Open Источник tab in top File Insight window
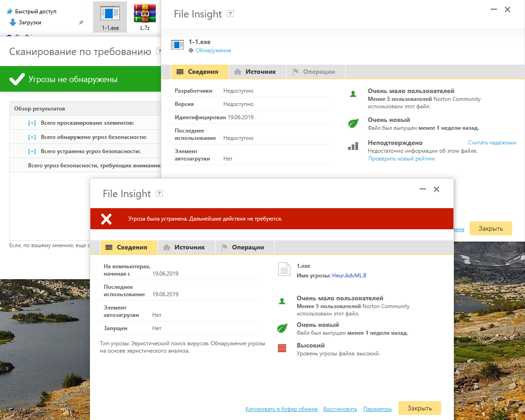Screen dimensions: 525x420 (257, 72)
